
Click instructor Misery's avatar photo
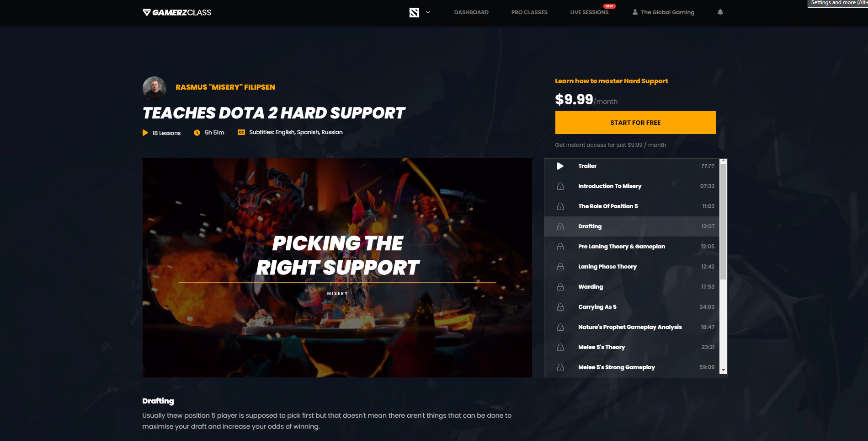(154, 88)
